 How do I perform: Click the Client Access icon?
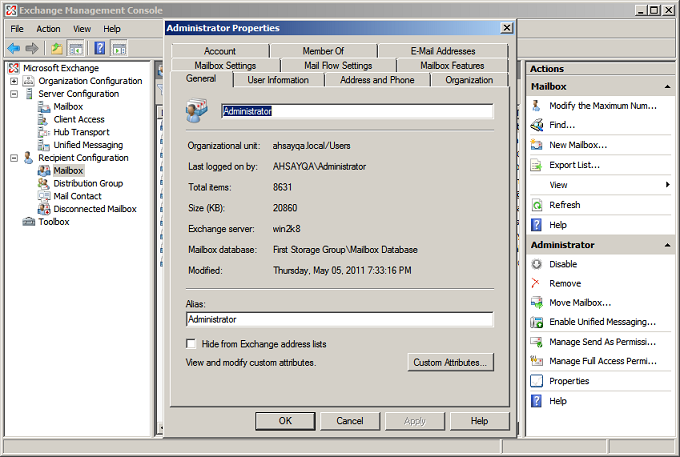pyautogui.click(x=43, y=119)
